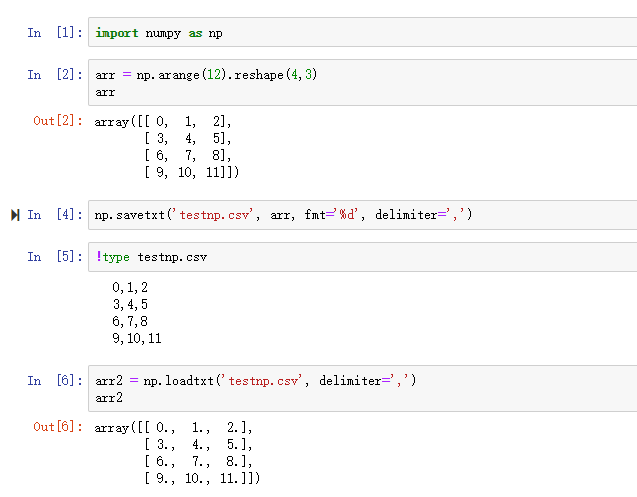
Task: Click the number 12 in np.arange call
Action: [214, 75]
